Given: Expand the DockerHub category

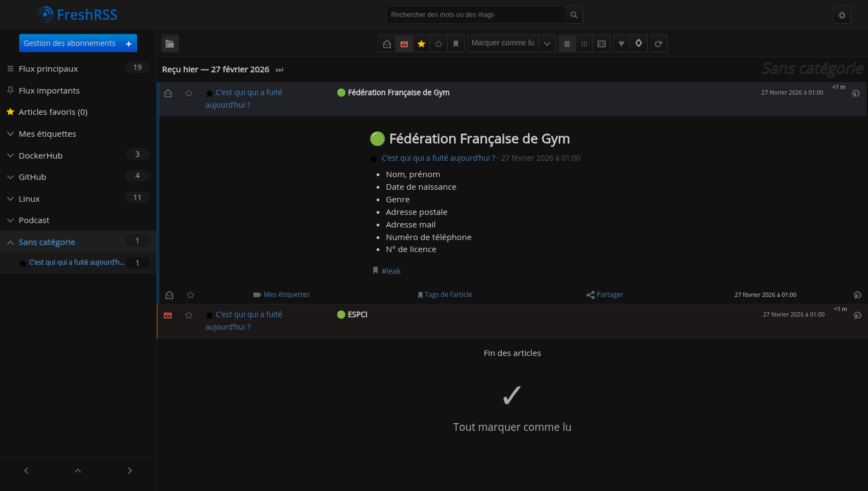Looking at the screenshot, I should pyautogui.click(x=10, y=156).
